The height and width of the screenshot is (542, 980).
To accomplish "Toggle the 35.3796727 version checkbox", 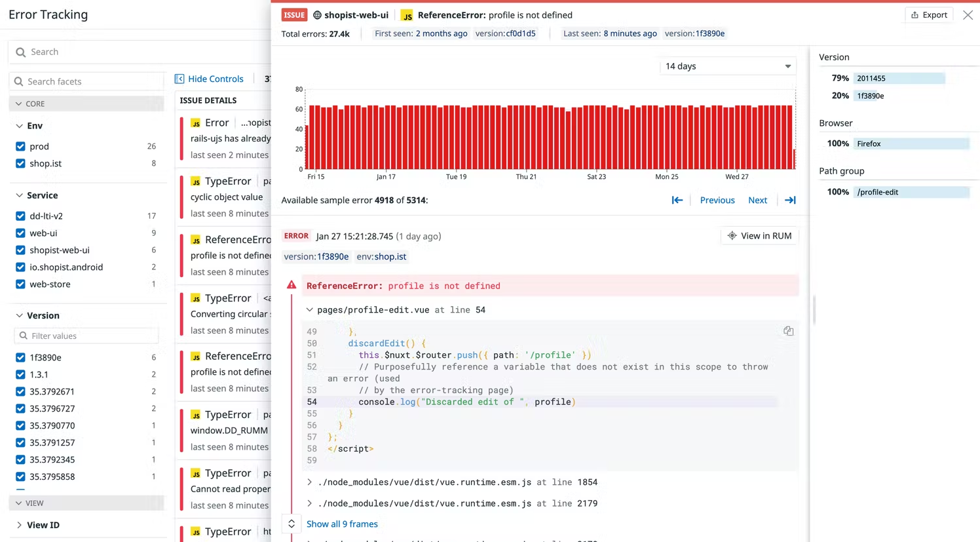I will [x=20, y=408].
